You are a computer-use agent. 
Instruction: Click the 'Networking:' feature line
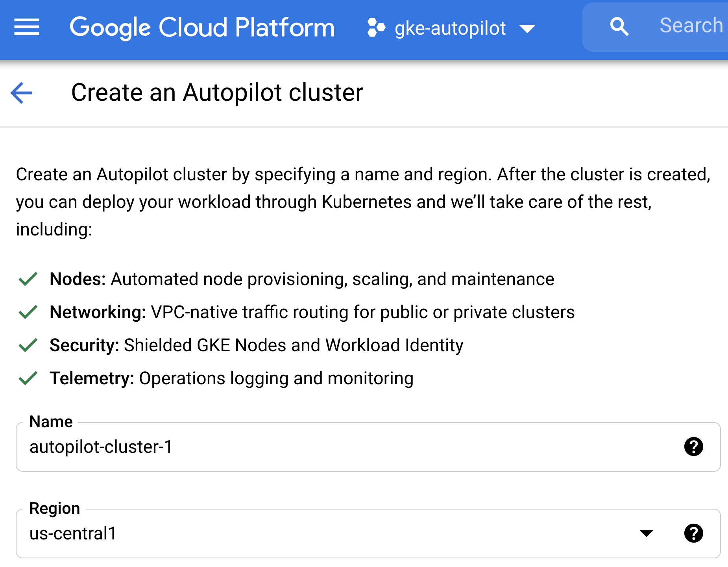[x=312, y=312]
